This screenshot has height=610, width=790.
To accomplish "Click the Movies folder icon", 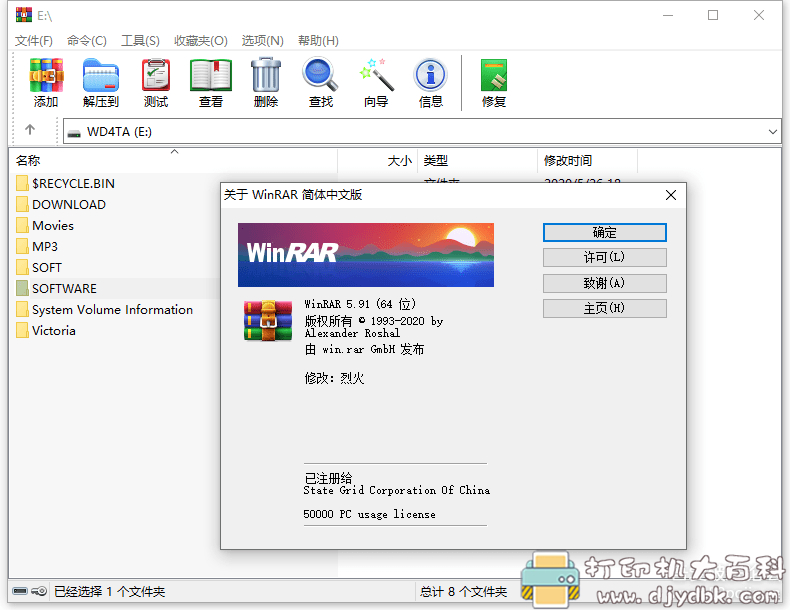I will [x=22, y=225].
